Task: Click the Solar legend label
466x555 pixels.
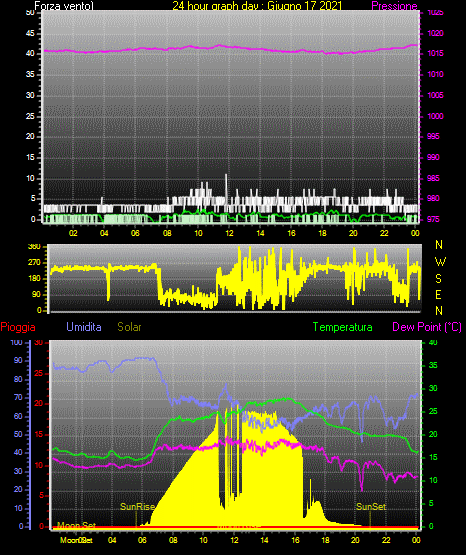Action: click(130, 327)
